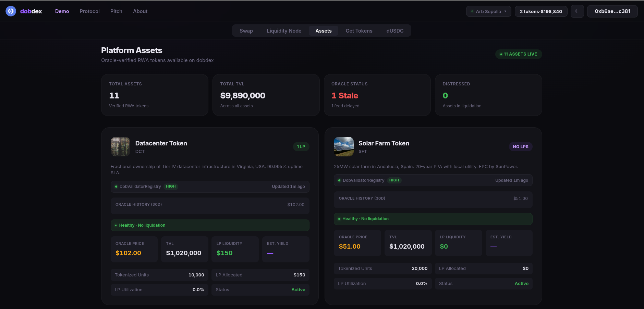Click the Solar Farm Token image
This screenshot has height=309, width=644.
[x=343, y=146]
